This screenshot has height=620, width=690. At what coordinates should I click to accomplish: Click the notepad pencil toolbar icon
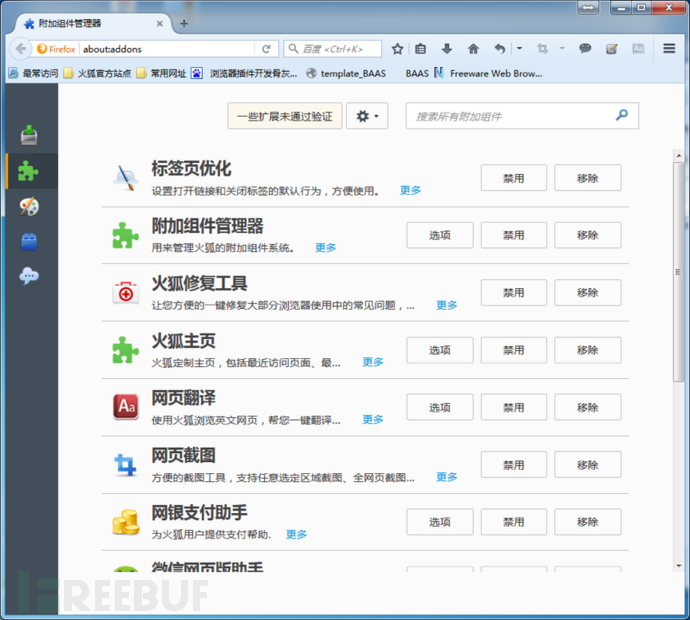[x=612, y=48]
